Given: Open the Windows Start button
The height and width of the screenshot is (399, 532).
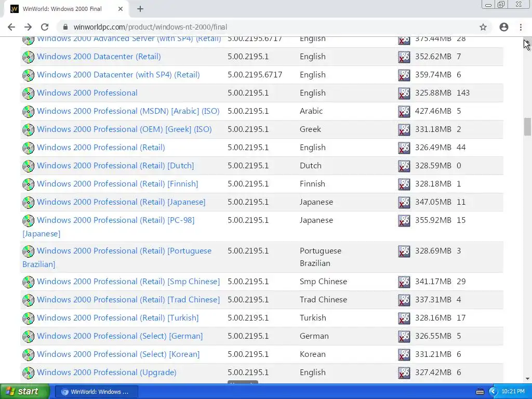Looking at the screenshot, I should pos(24,392).
